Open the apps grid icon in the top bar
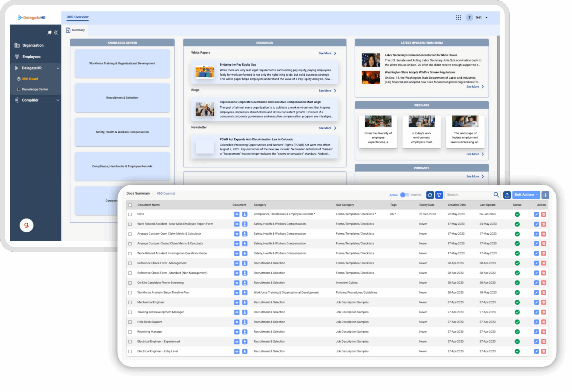This screenshot has width=572, height=392. click(x=459, y=17)
